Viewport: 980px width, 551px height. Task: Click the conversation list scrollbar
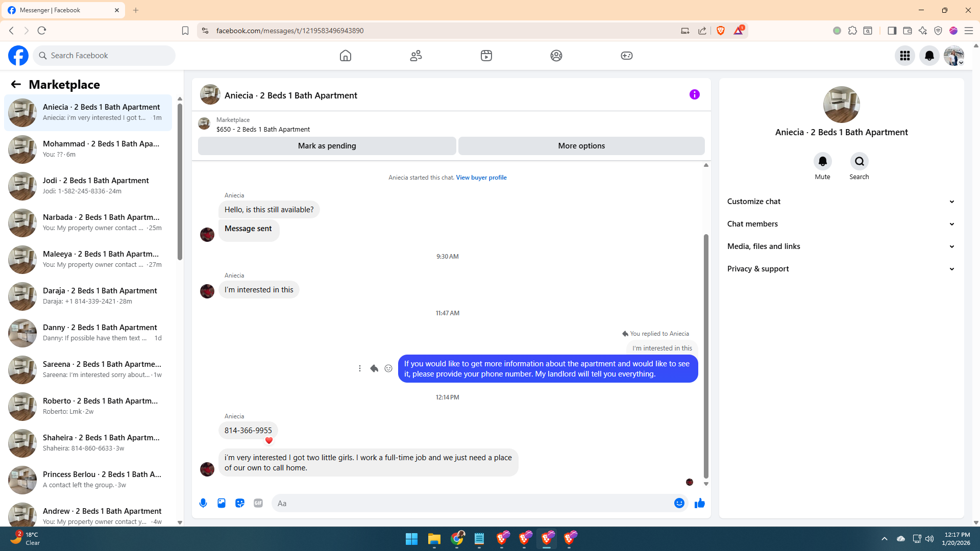coord(180,182)
